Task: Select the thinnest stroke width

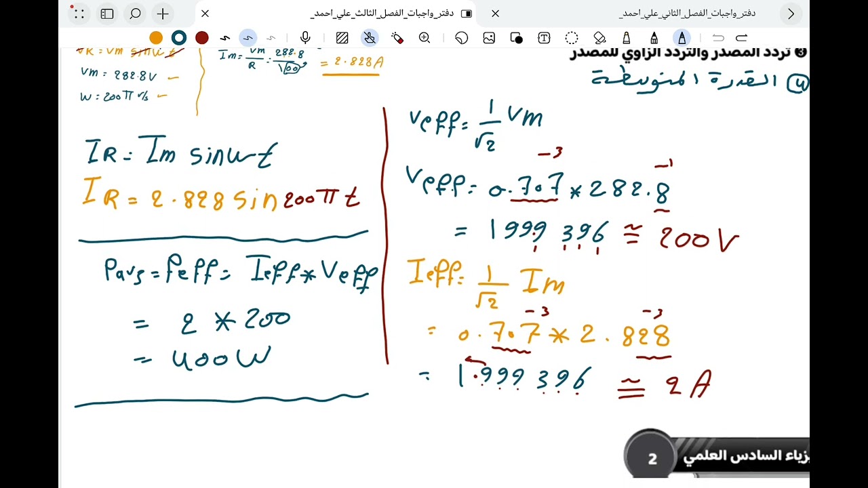Action: pyautogui.click(x=271, y=38)
